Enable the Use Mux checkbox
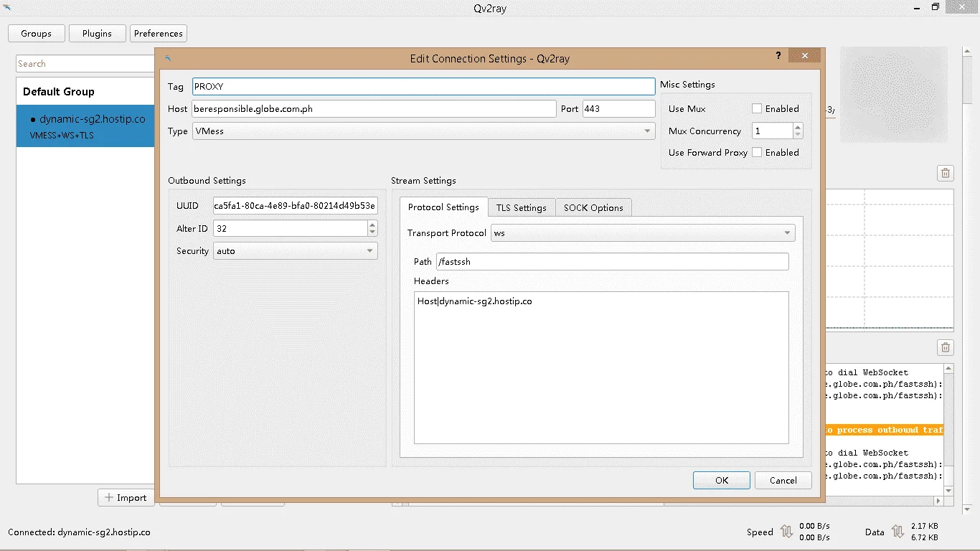The image size is (980, 551). pyautogui.click(x=757, y=109)
